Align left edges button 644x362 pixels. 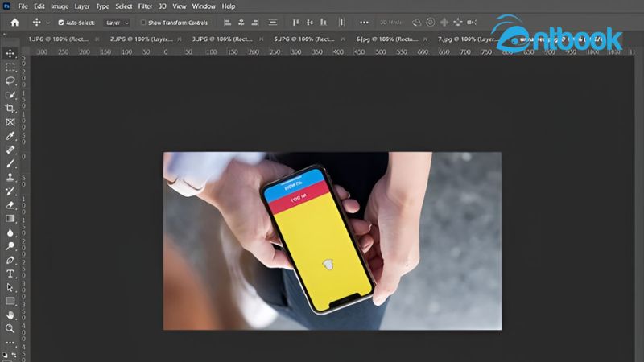point(227,23)
